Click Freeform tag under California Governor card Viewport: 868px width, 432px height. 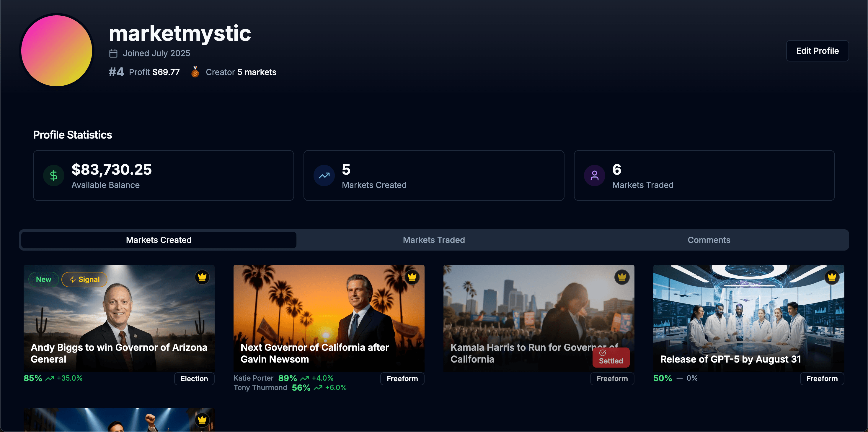coord(402,379)
